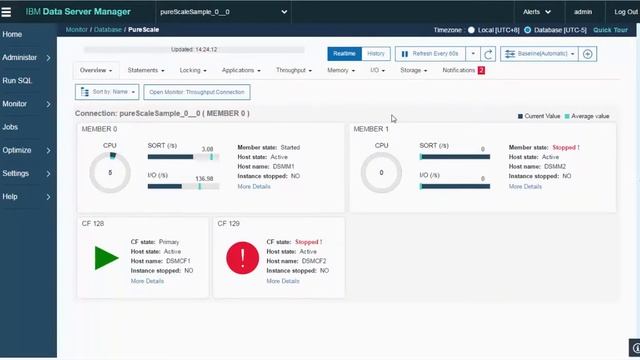Click the MEMBER 0 CPU gauge
The width and height of the screenshot is (640, 360).
pyautogui.click(x=110, y=173)
